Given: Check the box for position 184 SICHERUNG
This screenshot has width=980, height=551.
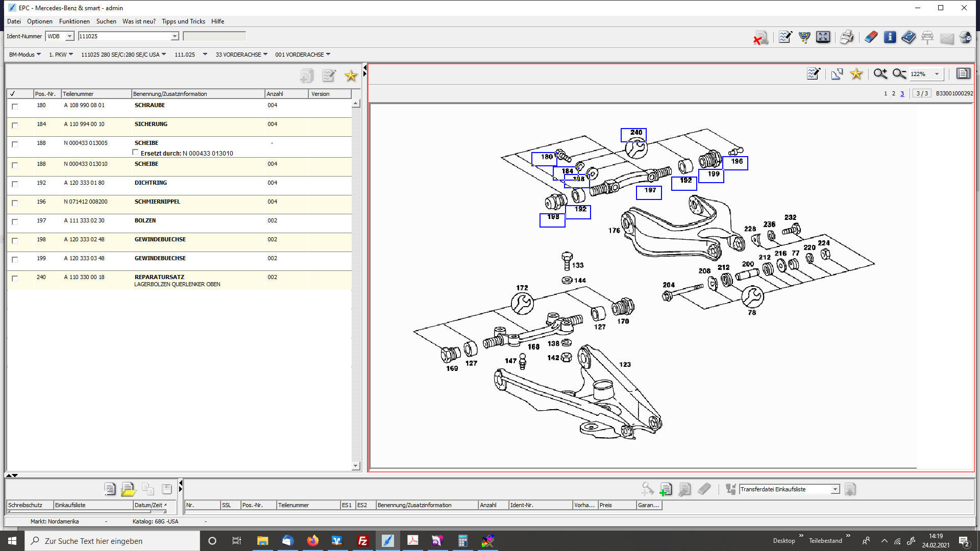Looking at the screenshot, I should (x=15, y=125).
